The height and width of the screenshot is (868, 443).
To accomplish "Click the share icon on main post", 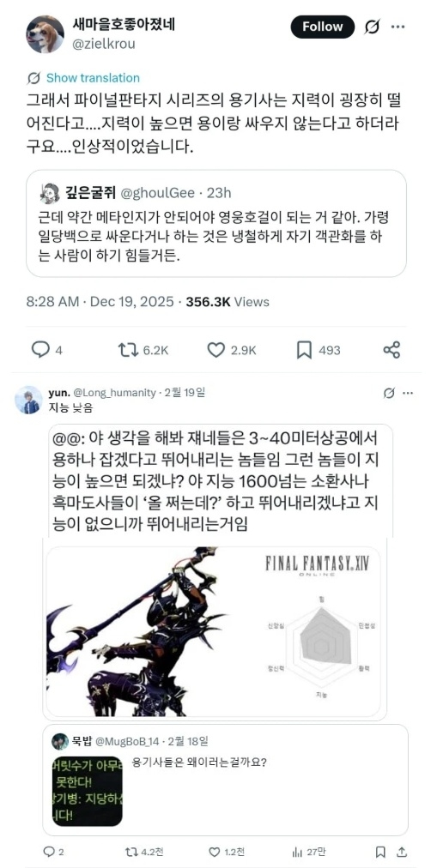I will click(392, 350).
